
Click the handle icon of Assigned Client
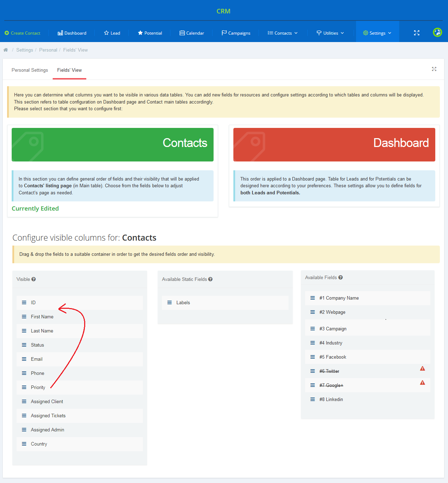point(24,401)
